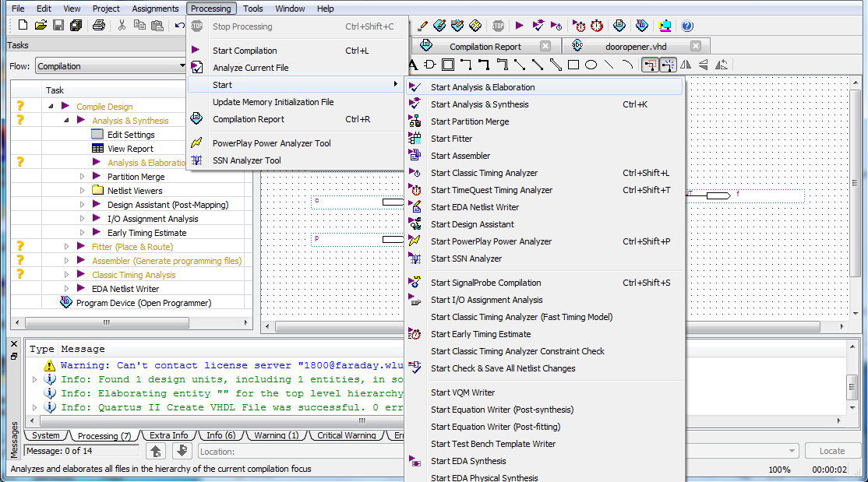The height and width of the screenshot is (482, 868).
Task: Click the schematic canvas vertical scrollbar
Action: 855,183
